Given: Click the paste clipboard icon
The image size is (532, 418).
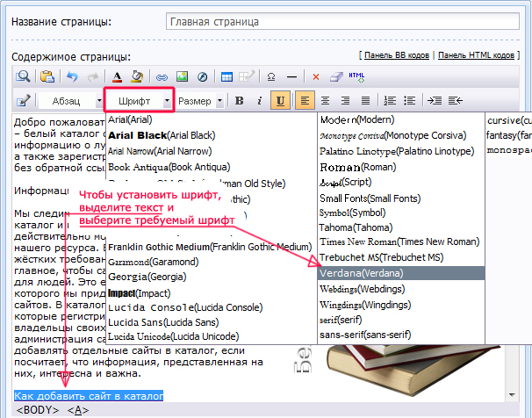Looking at the screenshot, I should 47,76.
